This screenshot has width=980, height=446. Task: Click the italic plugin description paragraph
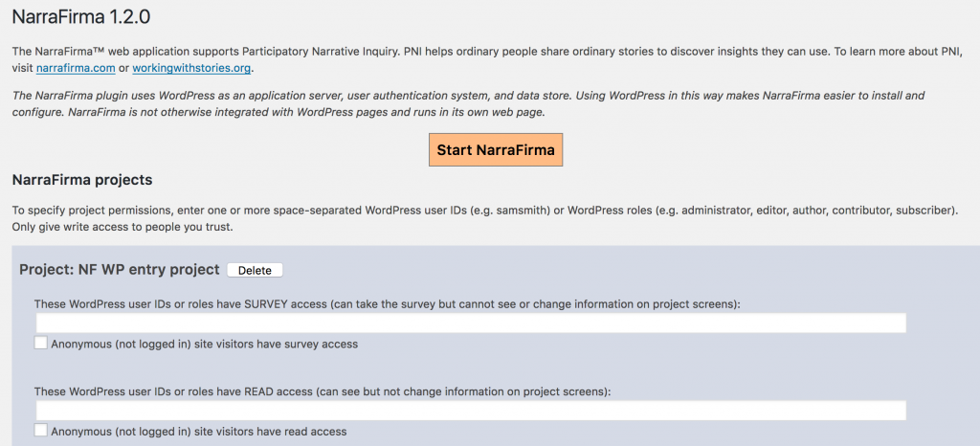click(x=469, y=104)
